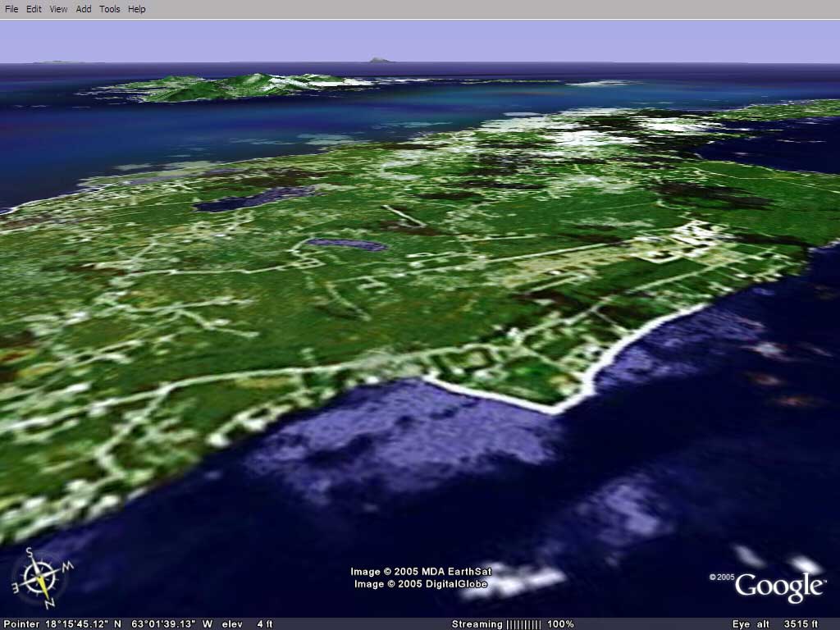Click the small pond in the island center

(345, 244)
